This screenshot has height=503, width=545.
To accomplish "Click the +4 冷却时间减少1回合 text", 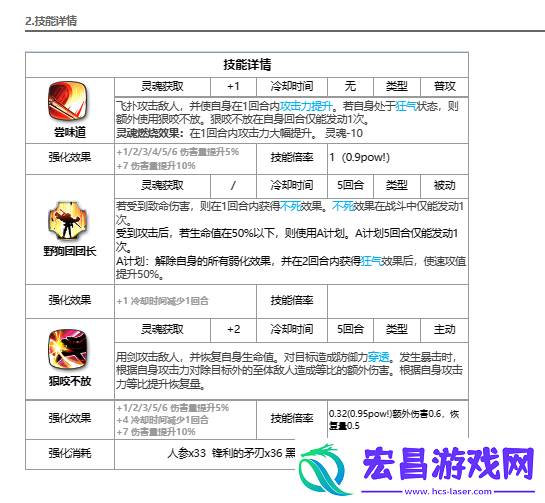I will (162, 420).
